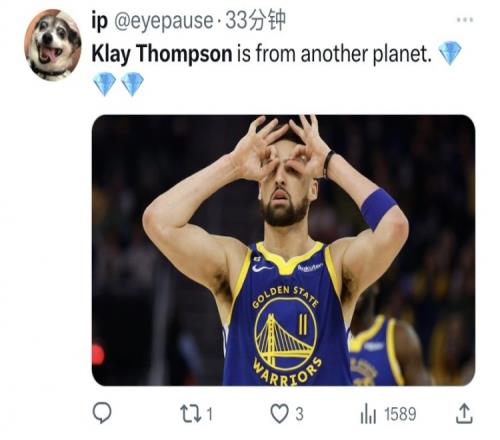Open the tweet via 33分钟 timestamp
500x440 pixels.
click(x=255, y=21)
